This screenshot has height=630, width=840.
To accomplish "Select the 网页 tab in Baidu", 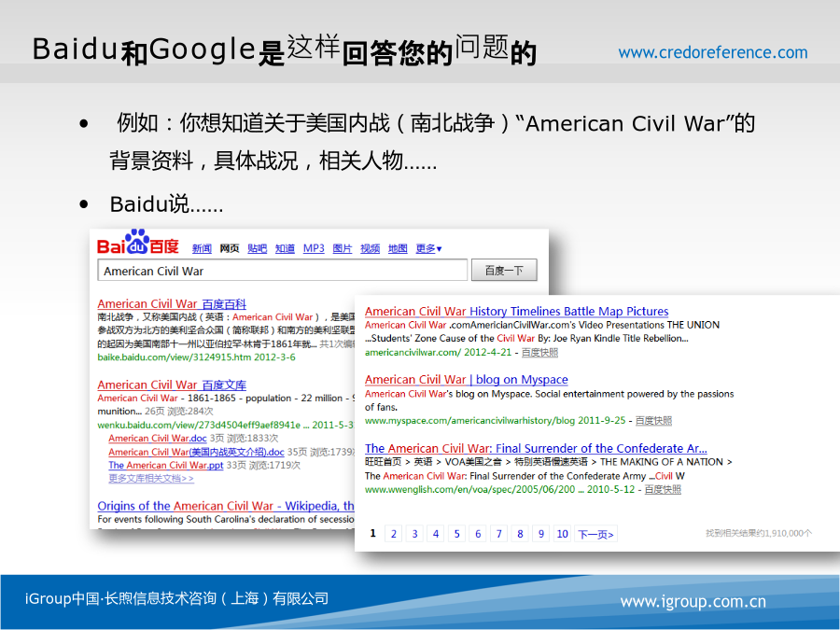I will [230, 248].
